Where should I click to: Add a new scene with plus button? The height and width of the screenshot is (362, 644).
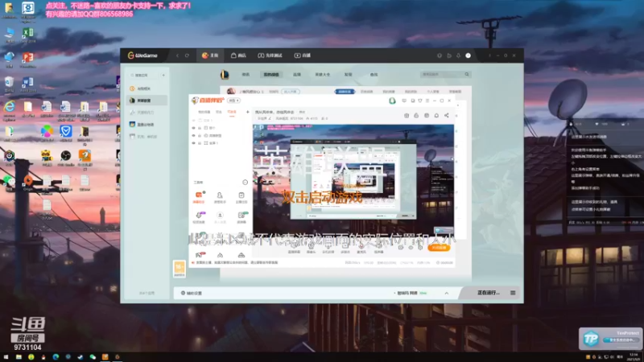247,112
